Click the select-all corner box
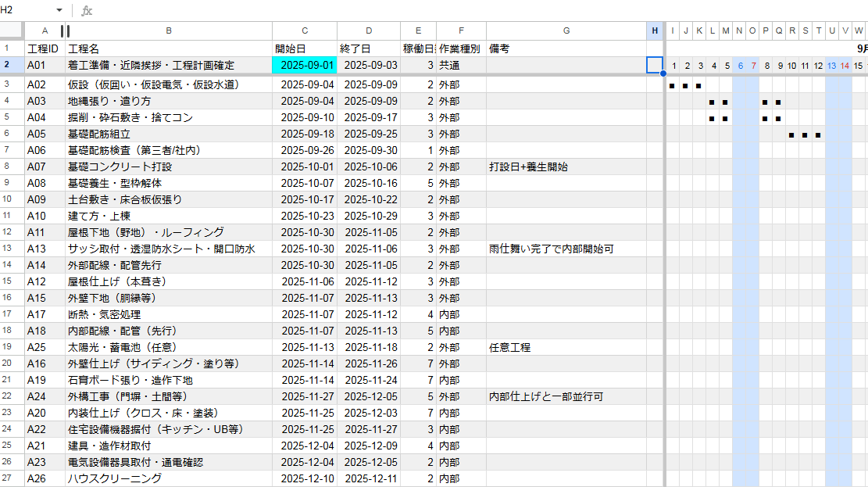Image resolution: width=868 pixels, height=487 pixels. [13, 30]
